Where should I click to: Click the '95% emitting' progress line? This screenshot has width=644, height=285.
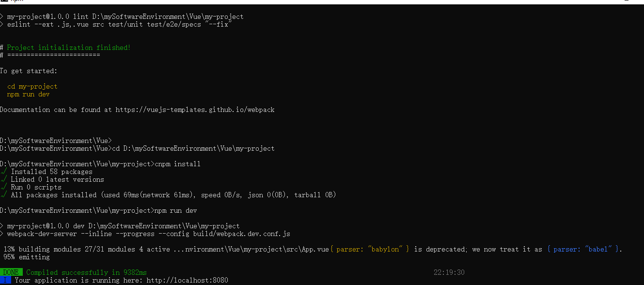coord(26,257)
